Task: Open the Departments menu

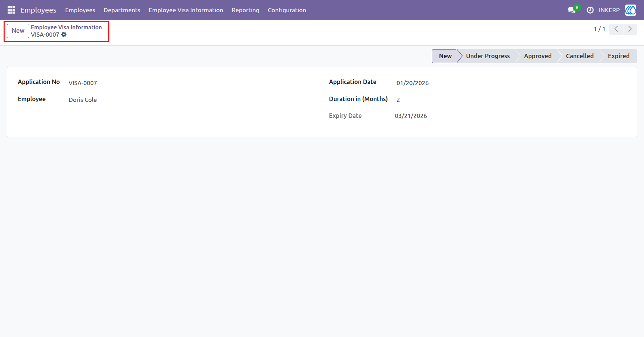Action: (122, 10)
